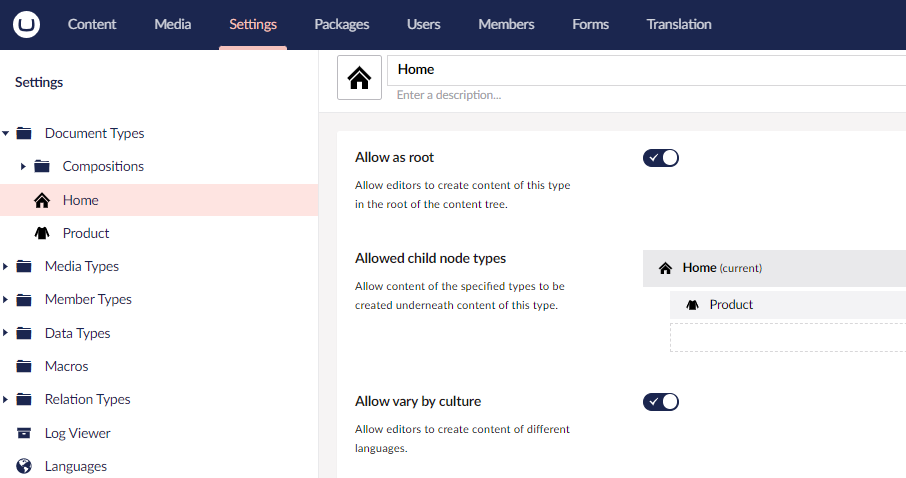Click the empty add child node placeholder
The height and width of the screenshot is (478, 906).
pos(787,338)
